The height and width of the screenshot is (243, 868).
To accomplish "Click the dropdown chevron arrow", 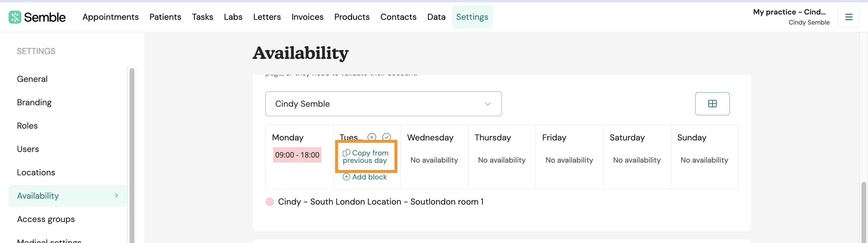I will click(487, 104).
